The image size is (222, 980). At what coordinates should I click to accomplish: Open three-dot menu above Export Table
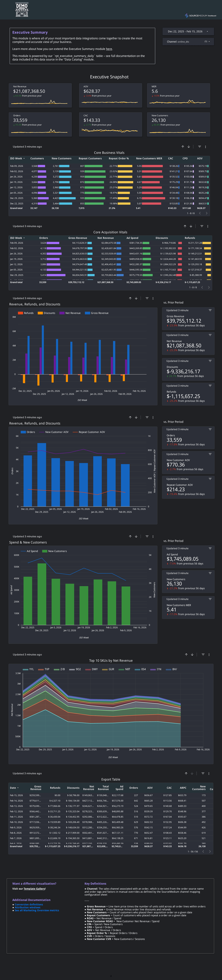click(209, 773)
